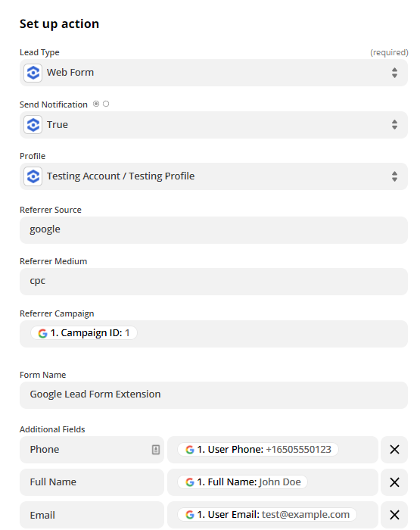
Task: Click the app icon in Lead Type field
Action: tap(33, 73)
